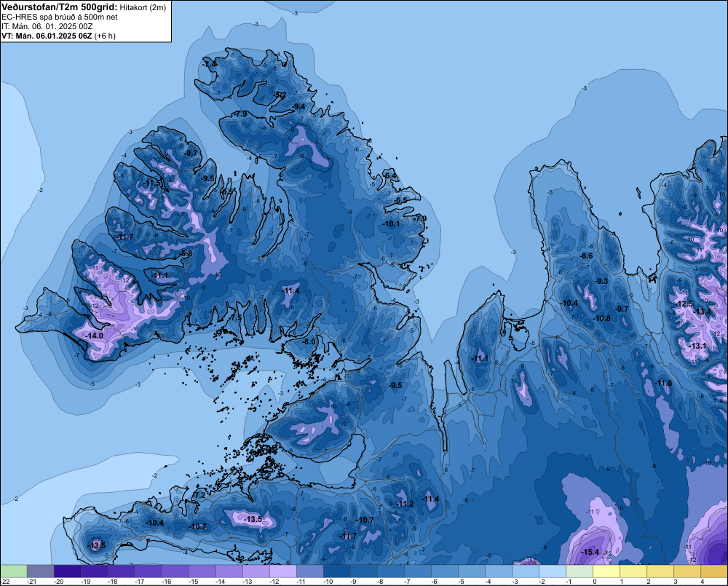The image size is (728, 586).
Task: Click the map title 'Veðurstofan/T2m 500grid'
Action: (x=60, y=7)
